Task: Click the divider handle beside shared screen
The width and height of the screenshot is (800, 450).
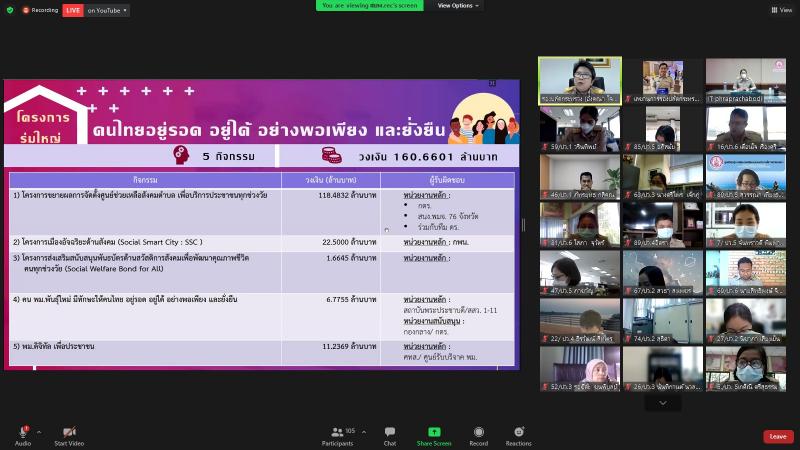Action: coord(523,225)
